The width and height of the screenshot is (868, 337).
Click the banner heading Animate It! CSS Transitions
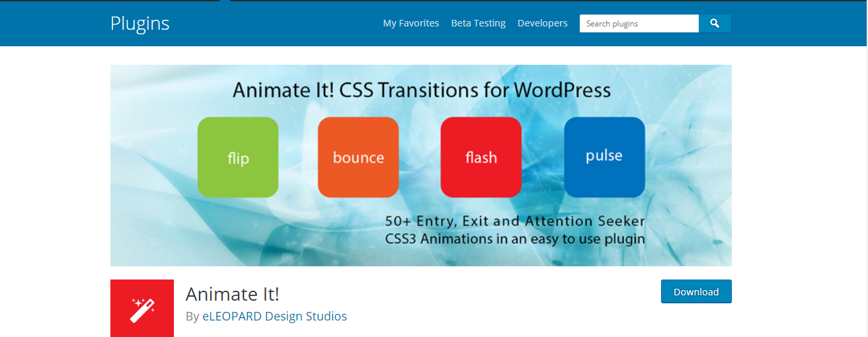pyautogui.click(x=421, y=89)
